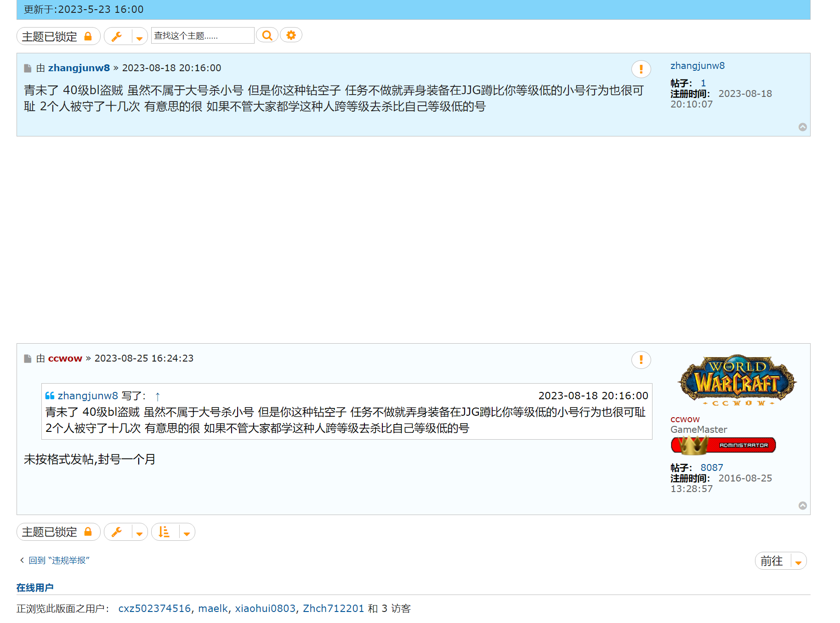This screenshot has height=623, width=840.
Task: Go back to 违规举报 forum link
Action: tap(59, 560)
